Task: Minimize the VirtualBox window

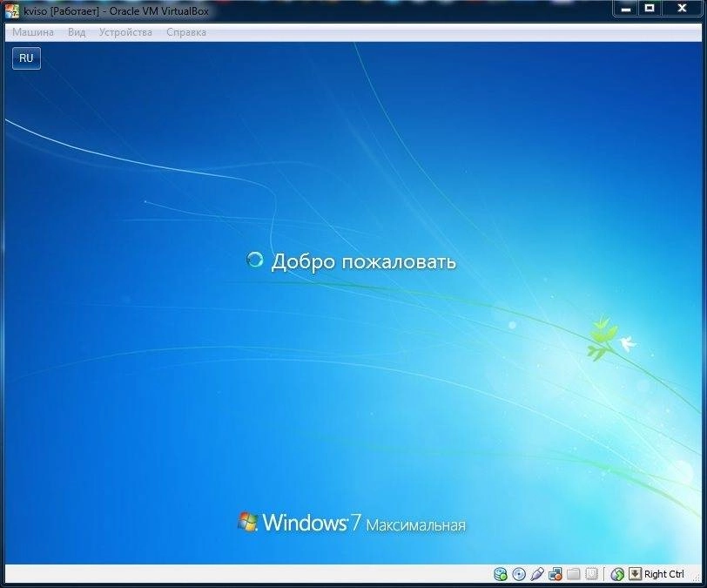Action: (x=626, y=9)
